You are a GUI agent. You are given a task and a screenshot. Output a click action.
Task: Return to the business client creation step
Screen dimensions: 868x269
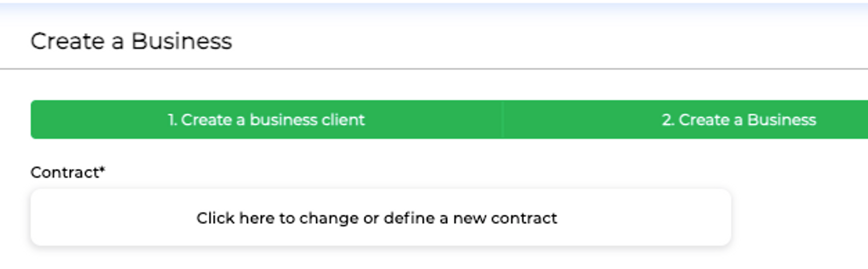(266, 120)
